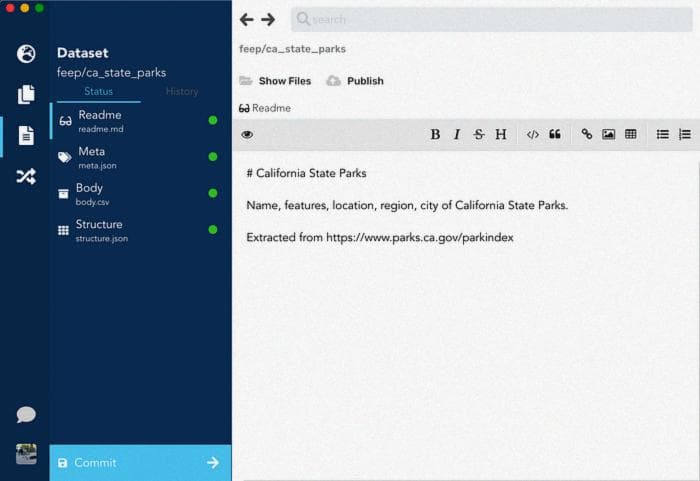
Task: Create a bulleted list
Action: point(662,134)
